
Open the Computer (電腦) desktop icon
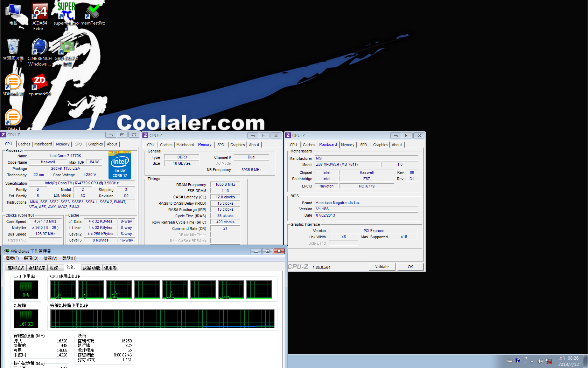pos(13,14)
